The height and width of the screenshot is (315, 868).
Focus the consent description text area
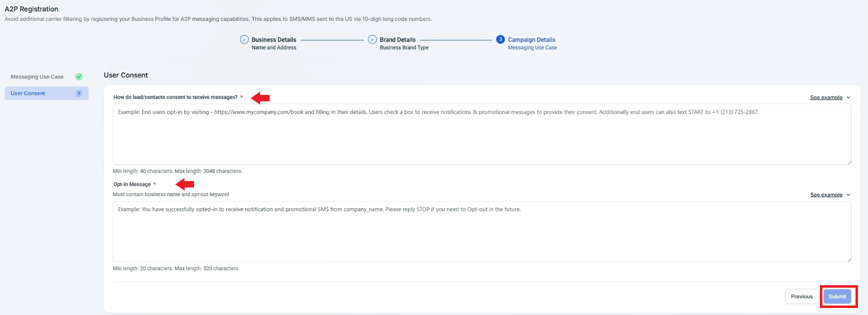[x=481, y=135]
